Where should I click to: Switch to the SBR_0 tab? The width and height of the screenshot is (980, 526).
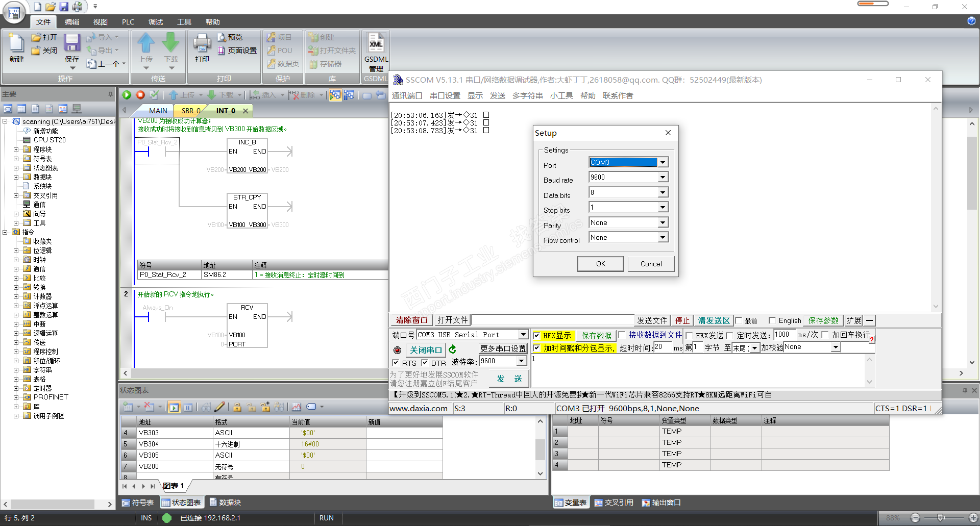(190, 111)
